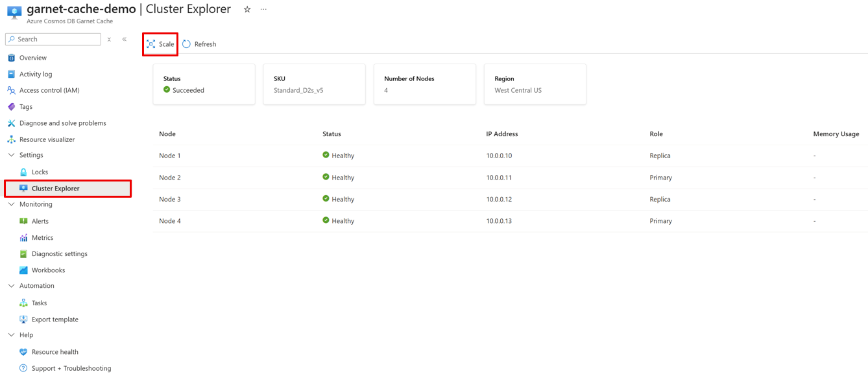Open the Activity log page
This screenshot has width=868, height=374.
pyautogui.click(x=35, y=75)
